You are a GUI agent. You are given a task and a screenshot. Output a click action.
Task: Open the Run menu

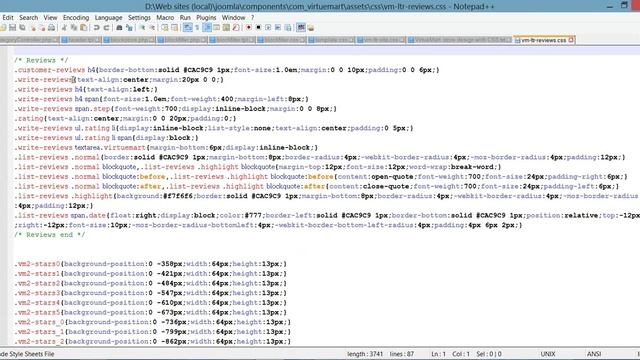(x=185, y=18)
